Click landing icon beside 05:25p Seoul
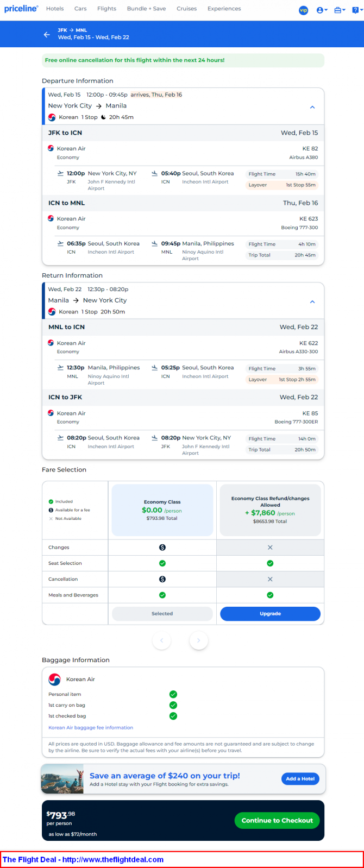Image resolution: width=364 pixels, height=868 pixels. click(155, 368)
